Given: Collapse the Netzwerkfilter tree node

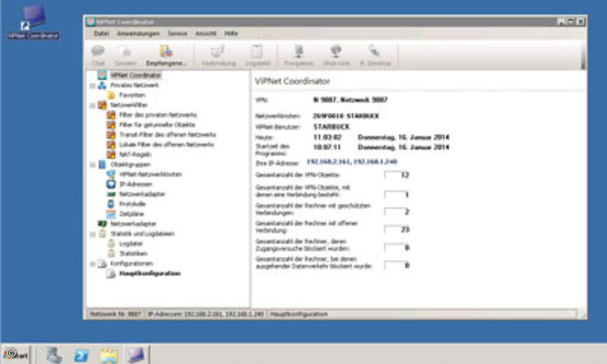Looking at the screenshot, I should point(93,105).
